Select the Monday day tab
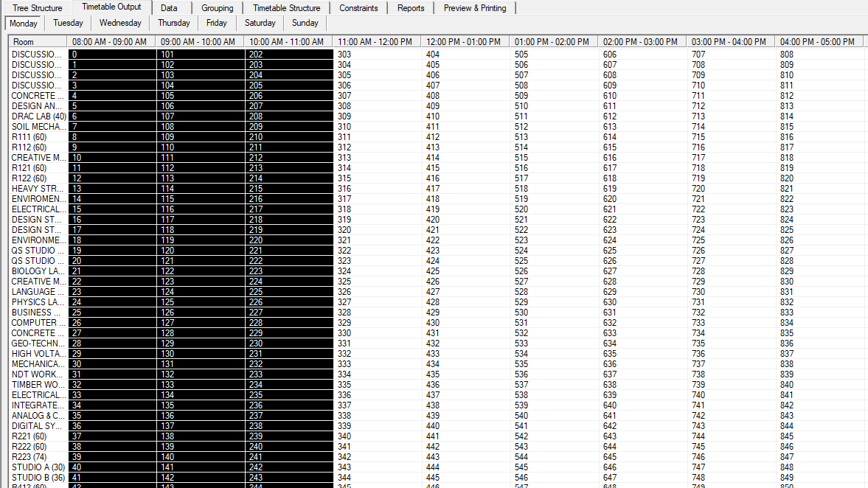The image size is (868, 488). [x=24, y=24]
